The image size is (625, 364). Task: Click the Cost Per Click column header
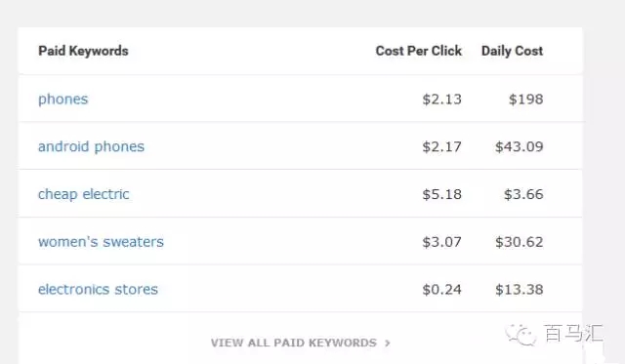point(419,51)
